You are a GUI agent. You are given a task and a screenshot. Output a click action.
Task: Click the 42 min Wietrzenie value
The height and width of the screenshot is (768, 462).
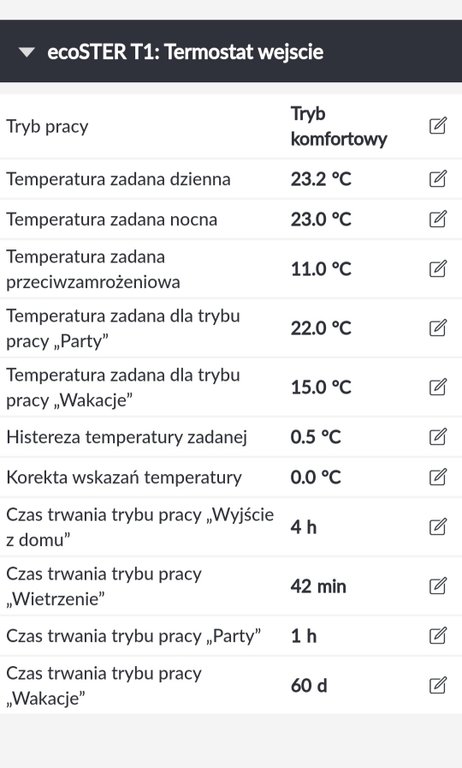[x=318, y=586]
